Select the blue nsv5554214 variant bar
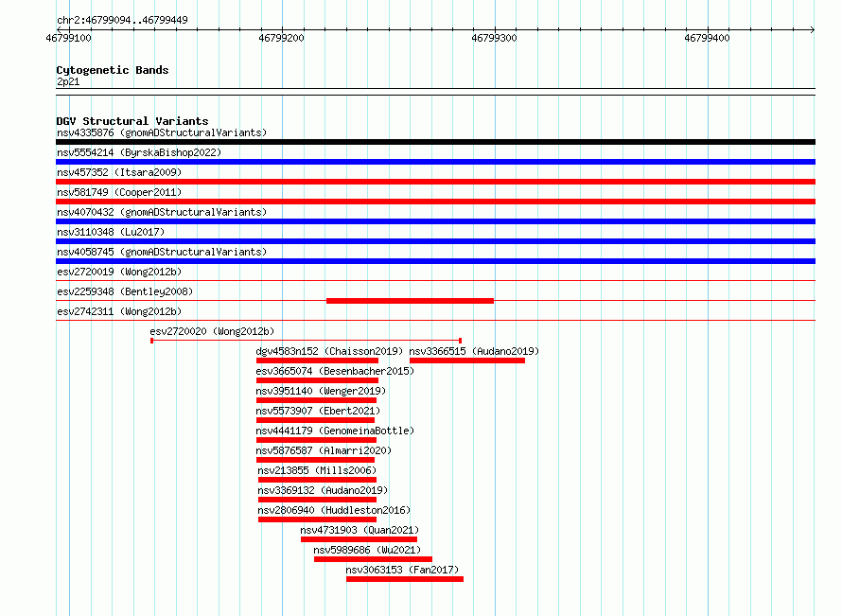Image resolution: width=842 pixels, height=616 pixels. [435, 162]
